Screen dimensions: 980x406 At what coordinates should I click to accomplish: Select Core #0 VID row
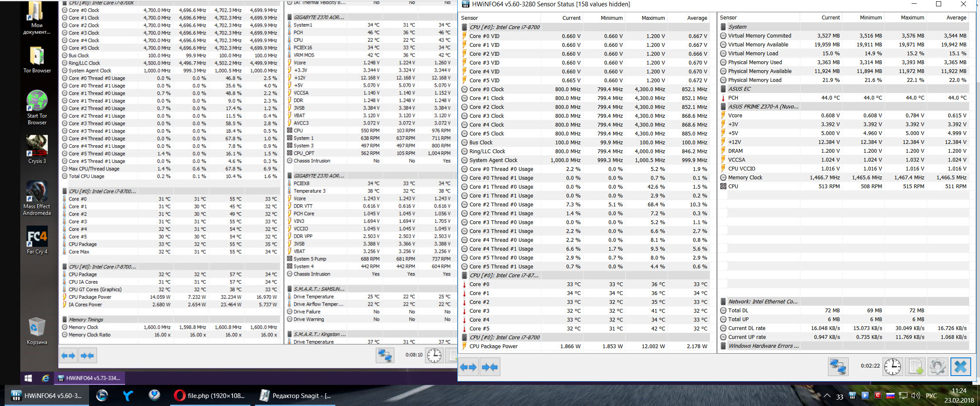pos(585,36)
